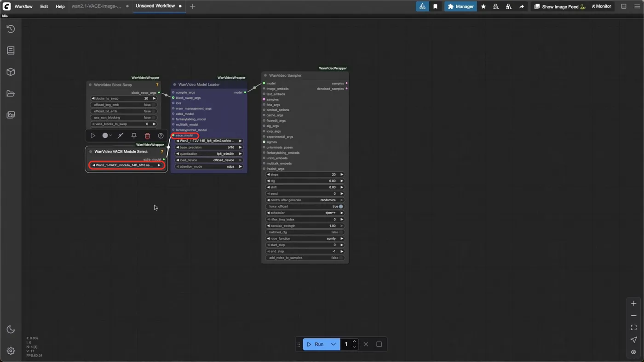Open the queue history sidebar icon
Screen dimensions: 644x362
[11, 29]
